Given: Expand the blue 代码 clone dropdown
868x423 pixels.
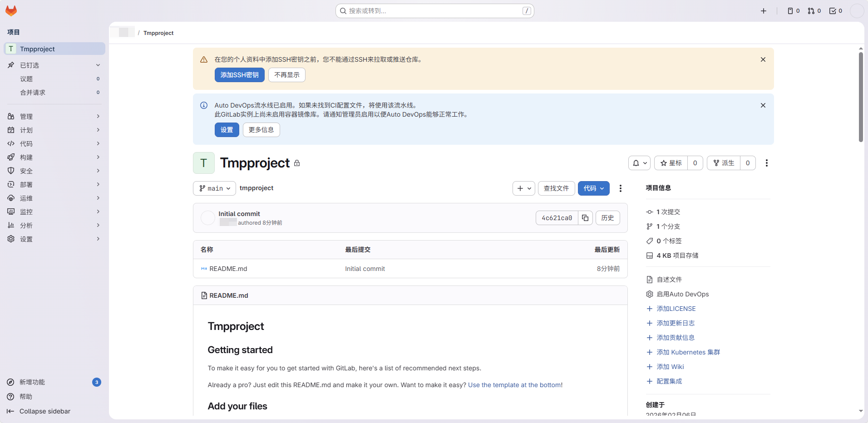Looking at the screenshot, I should click(x=593, y=188).
